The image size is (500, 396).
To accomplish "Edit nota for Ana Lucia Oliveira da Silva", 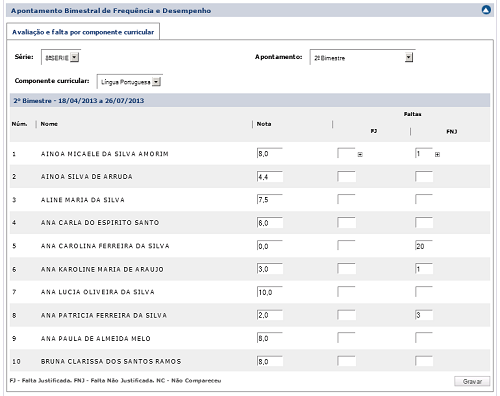I will (270, 292).
